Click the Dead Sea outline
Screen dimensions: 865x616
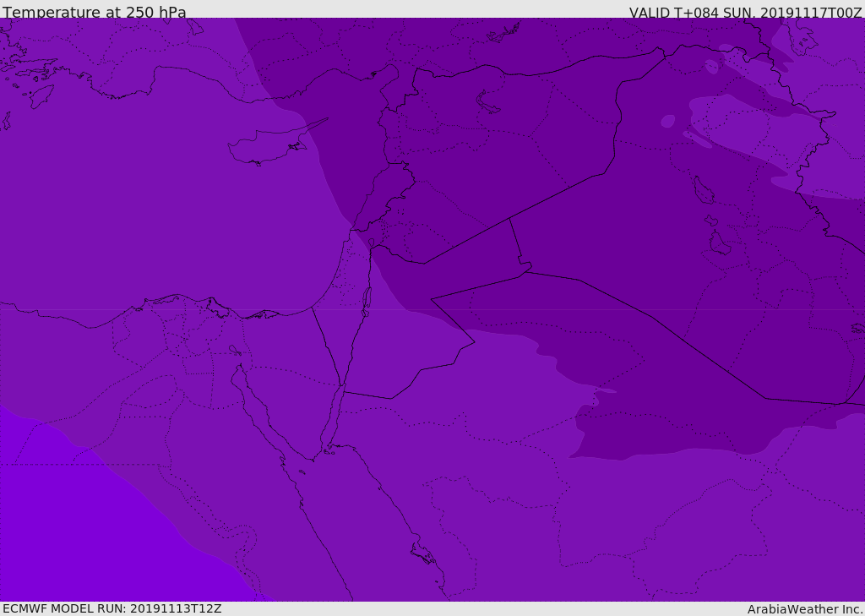[367, 298]
